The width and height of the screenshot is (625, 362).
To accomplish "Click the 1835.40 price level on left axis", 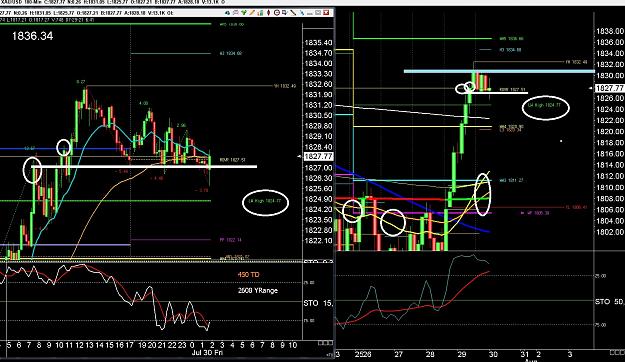I will click(318, 43).
